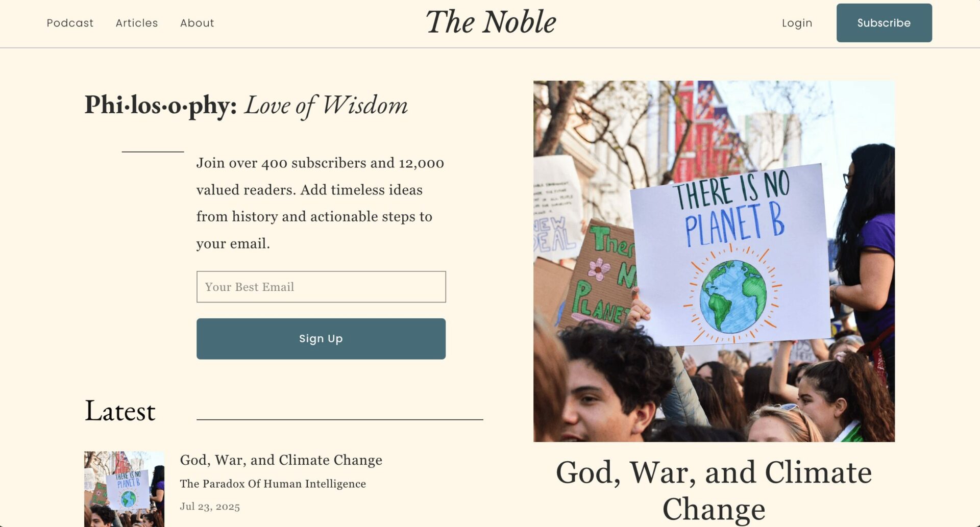Image resolution: width=980 pixels, height=527 pixels.
Task: Focus the Your Best Email field
Action: [x=321, y=287]
